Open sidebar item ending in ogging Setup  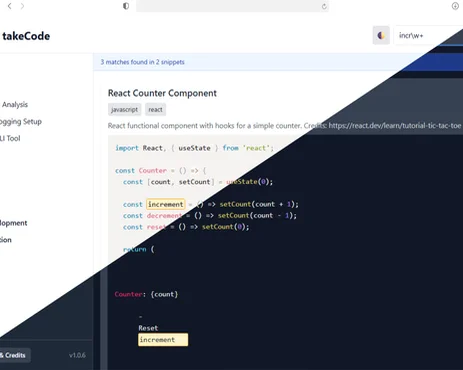point(21,122)
